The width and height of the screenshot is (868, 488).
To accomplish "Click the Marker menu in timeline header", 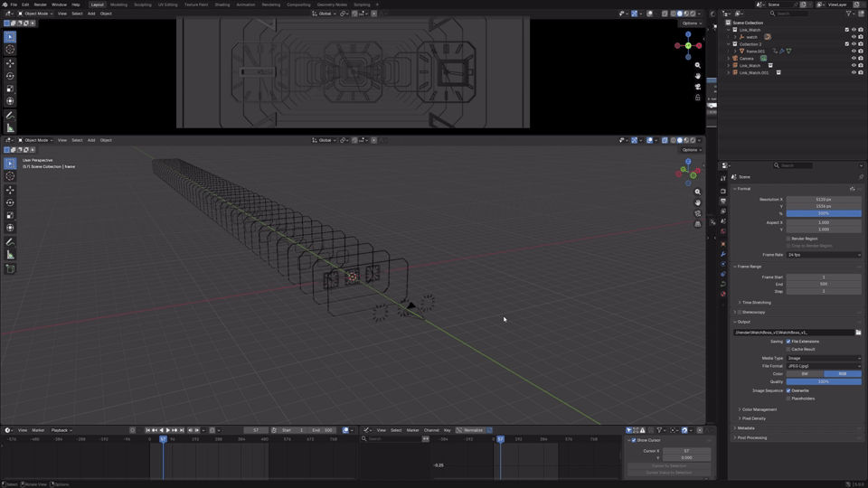I will click(38, 430).
